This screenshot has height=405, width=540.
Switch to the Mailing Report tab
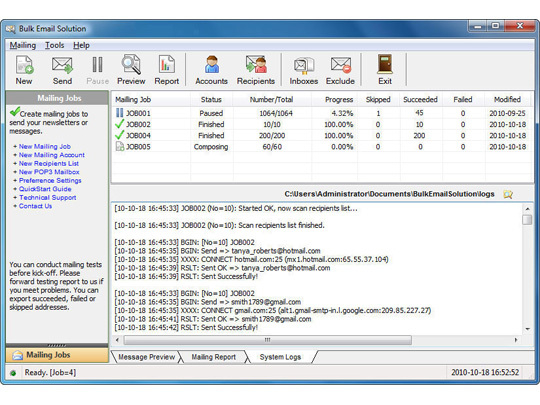[214, 357]
